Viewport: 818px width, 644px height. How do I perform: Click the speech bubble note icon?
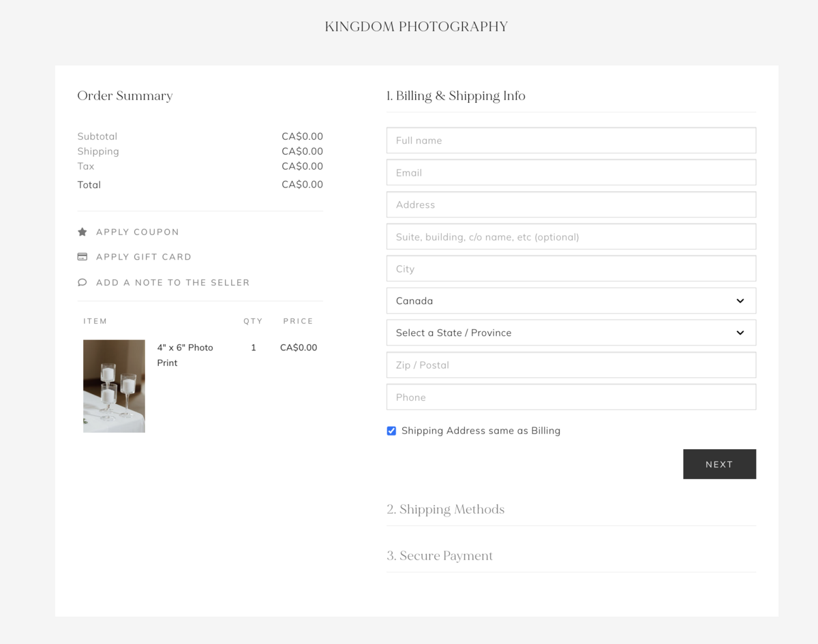tap(82, 282)
